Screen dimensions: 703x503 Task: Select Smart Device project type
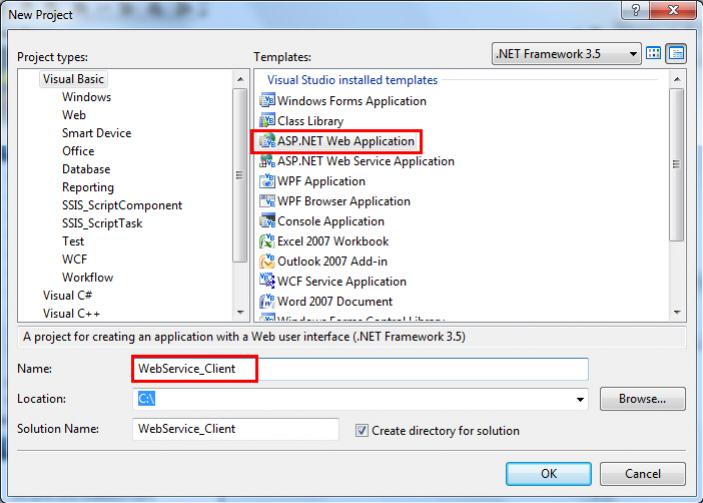(x=97, y=133)
